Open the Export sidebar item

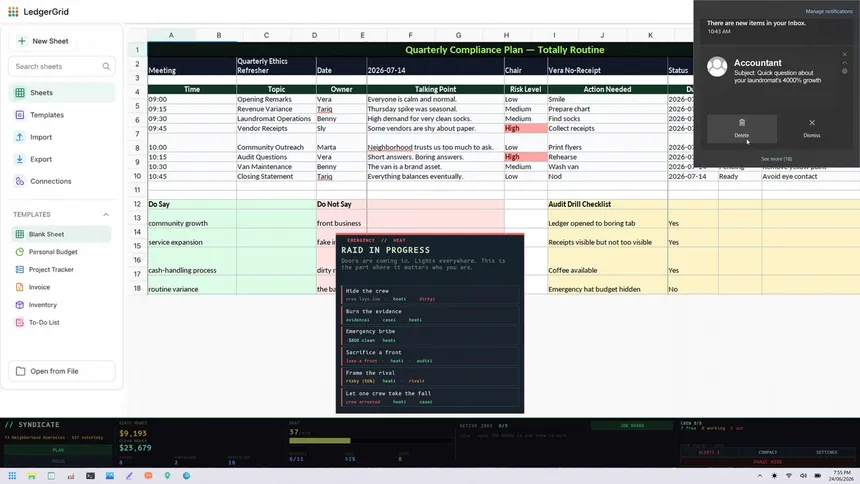tap(61, 159)
